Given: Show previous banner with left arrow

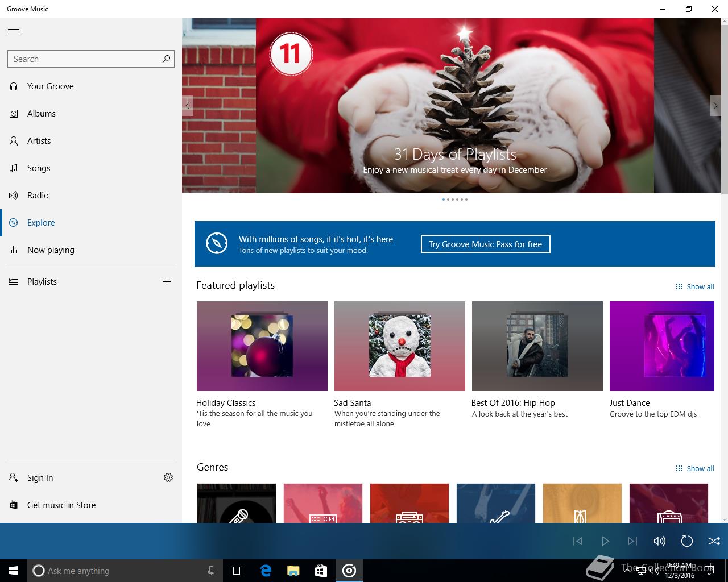Looking at the screenshot, I should (188, 106).
